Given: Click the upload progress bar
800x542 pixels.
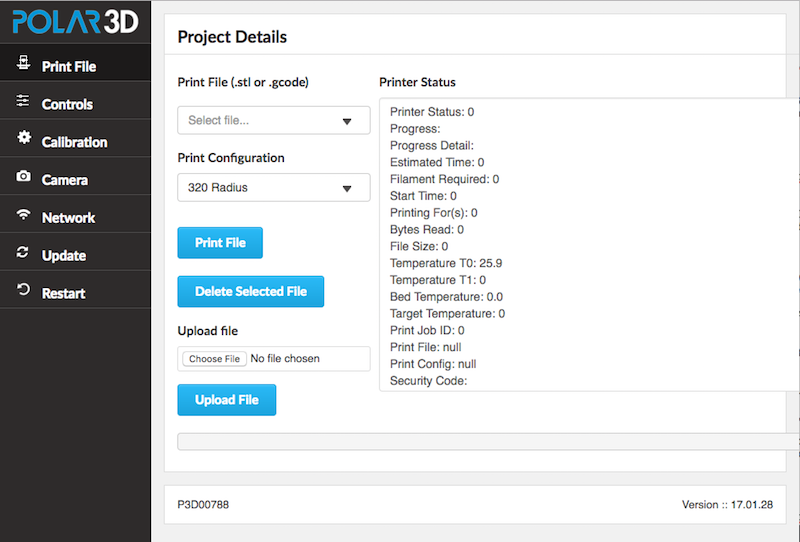Looking at the screenshot, I should 487,441.
